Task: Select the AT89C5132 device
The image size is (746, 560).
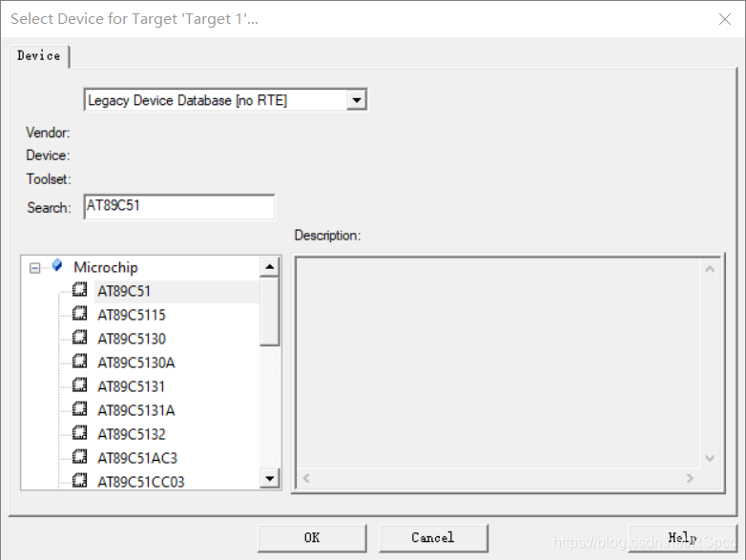Action: [132, 434]
